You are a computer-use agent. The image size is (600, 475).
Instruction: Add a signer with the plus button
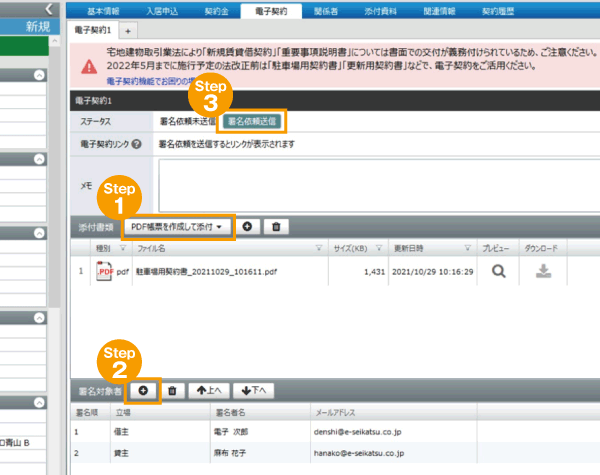click(143, 390)
